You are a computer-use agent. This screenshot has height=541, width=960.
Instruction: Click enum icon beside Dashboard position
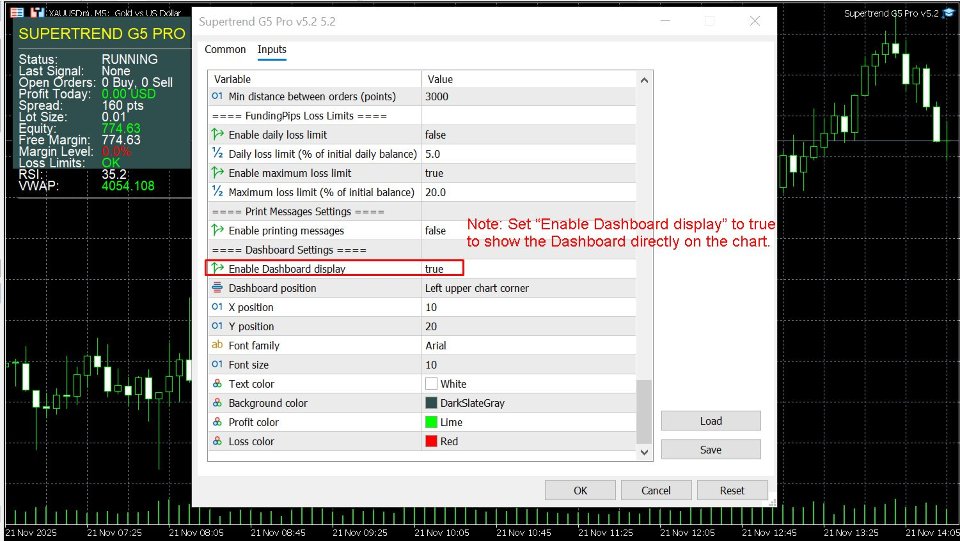(x=217, y=288)
